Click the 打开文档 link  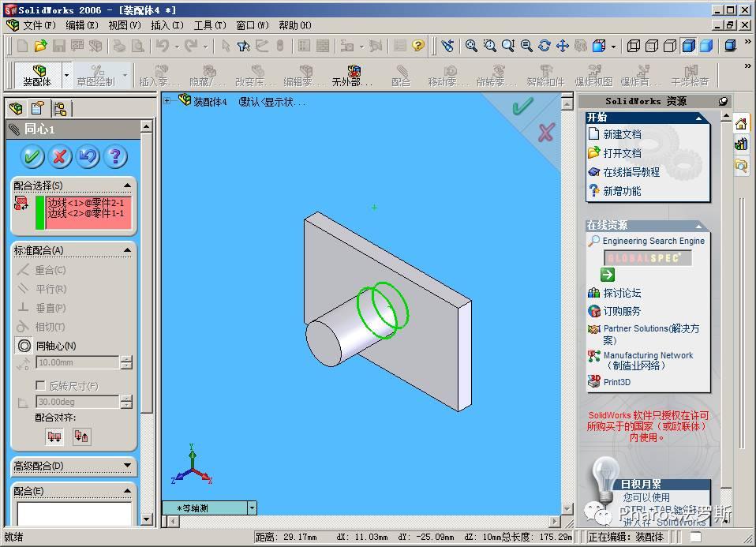(622, 153)
